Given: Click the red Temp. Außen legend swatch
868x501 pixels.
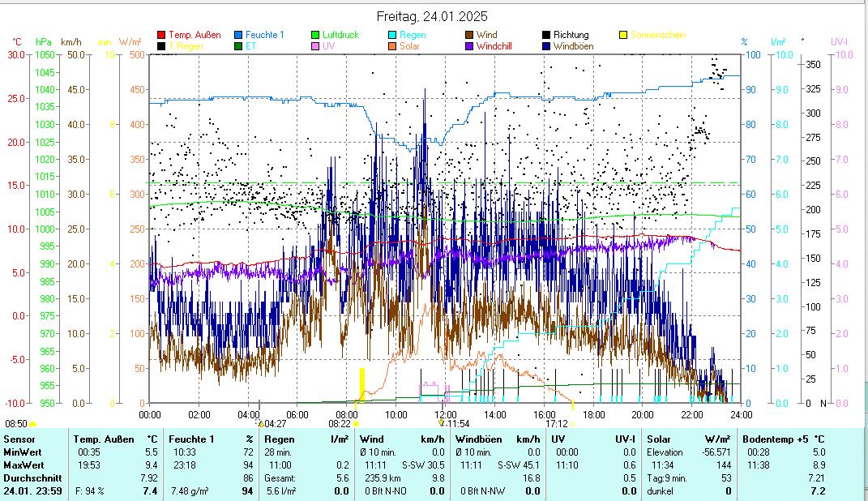Looking at the screenshot, I should [x=161, y=35].
